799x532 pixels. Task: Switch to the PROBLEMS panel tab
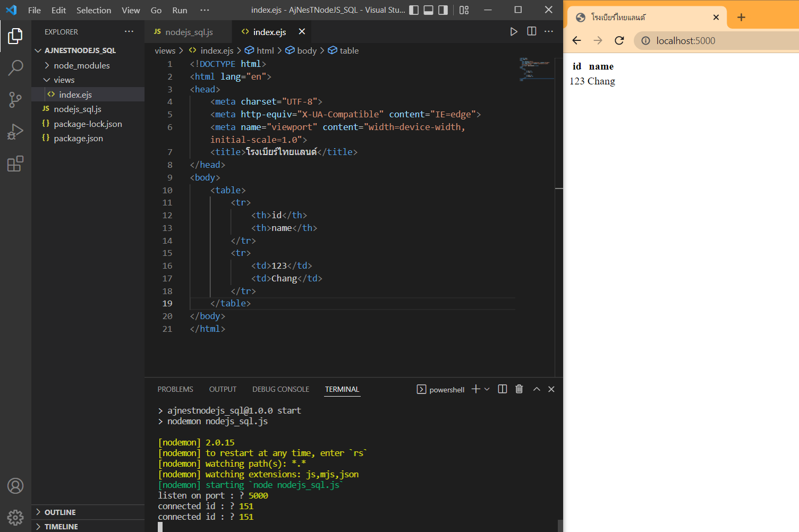click(x=175, y=389)
